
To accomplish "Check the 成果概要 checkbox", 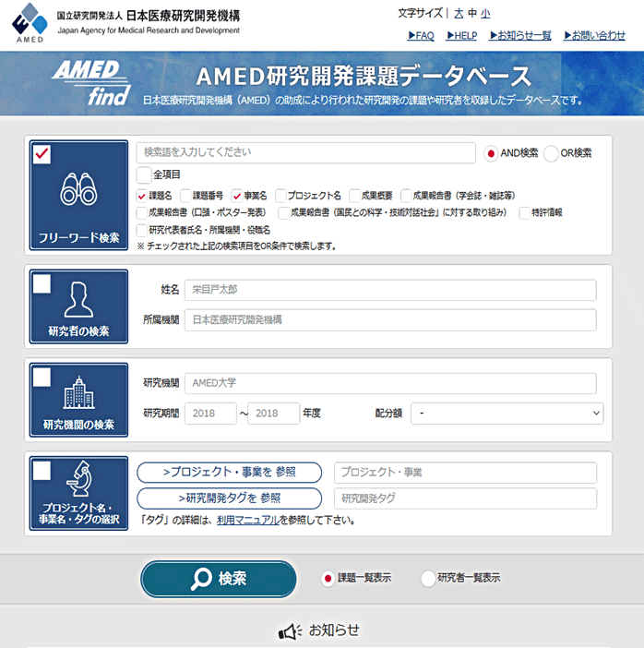I will pyautogui.click(x=355, y=196).
